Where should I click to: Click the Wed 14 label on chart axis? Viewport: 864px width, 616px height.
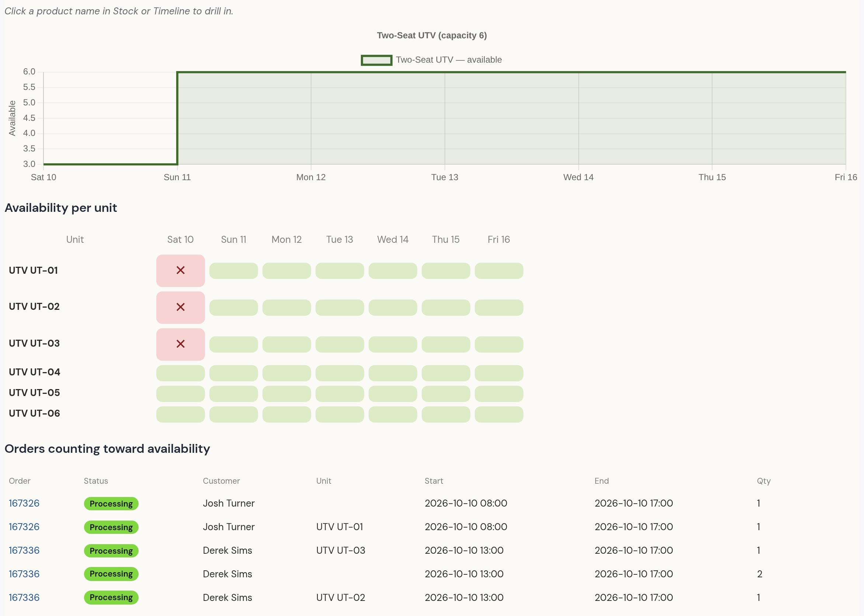578,177
